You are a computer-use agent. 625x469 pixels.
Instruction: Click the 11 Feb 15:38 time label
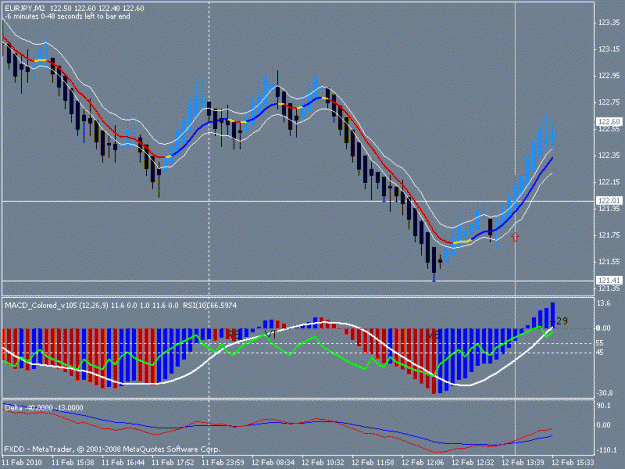coord(73,463)
